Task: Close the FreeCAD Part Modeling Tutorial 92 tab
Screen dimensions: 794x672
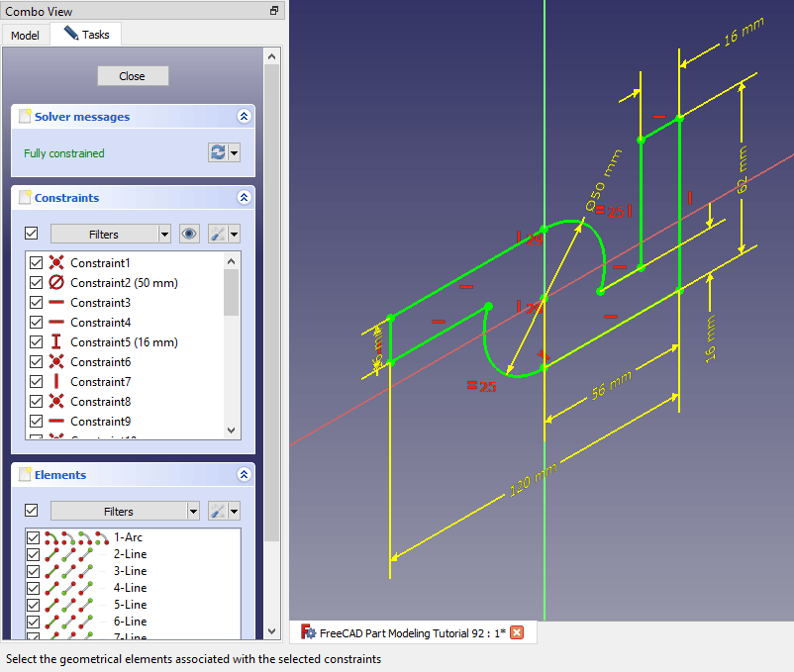Action: pyautogui.click(x=517, y=632)
